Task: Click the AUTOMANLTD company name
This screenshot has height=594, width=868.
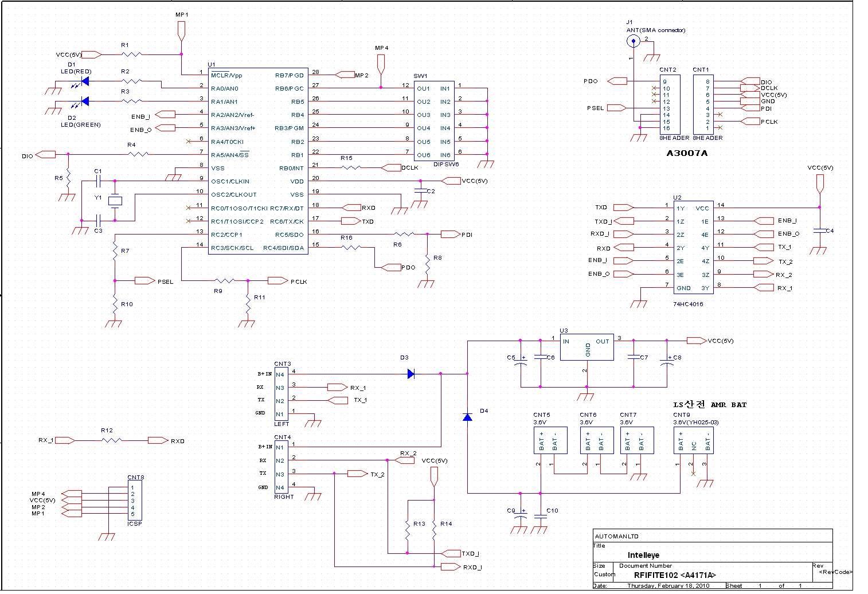Action: click(617, 537)
